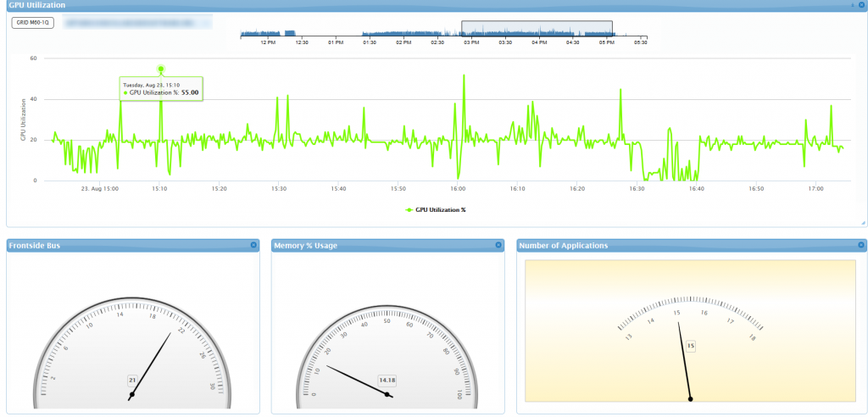Click the Memory % Usage panel title

click(x=305, y=245)
